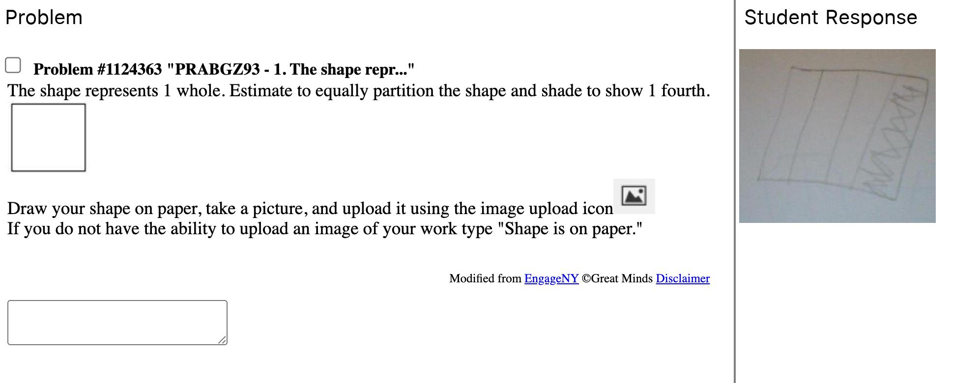Open the Disclaimer link
The height and width of the screenshot is (383, 980).
(682, 278)
